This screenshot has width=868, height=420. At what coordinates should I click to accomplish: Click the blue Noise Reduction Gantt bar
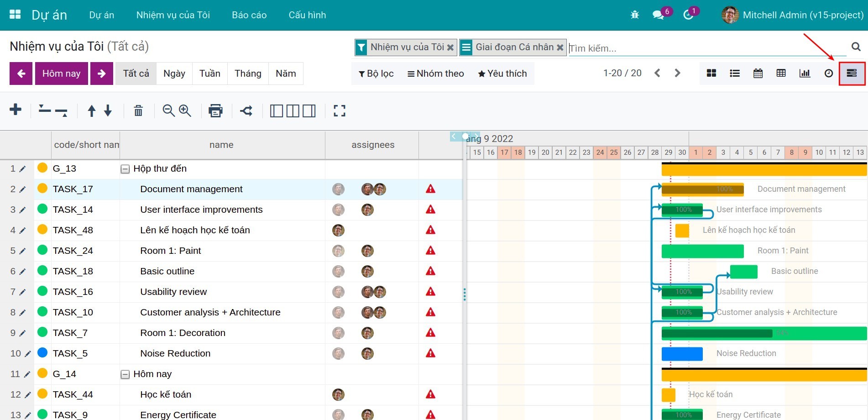(682, 354)
